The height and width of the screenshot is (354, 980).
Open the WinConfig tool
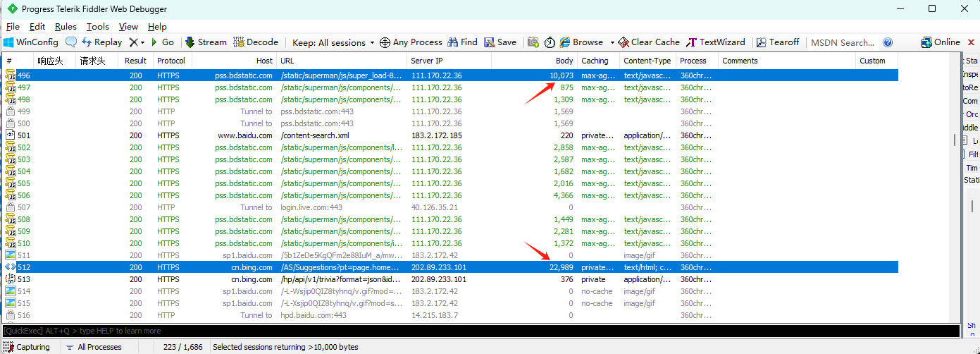coord(31,42)
